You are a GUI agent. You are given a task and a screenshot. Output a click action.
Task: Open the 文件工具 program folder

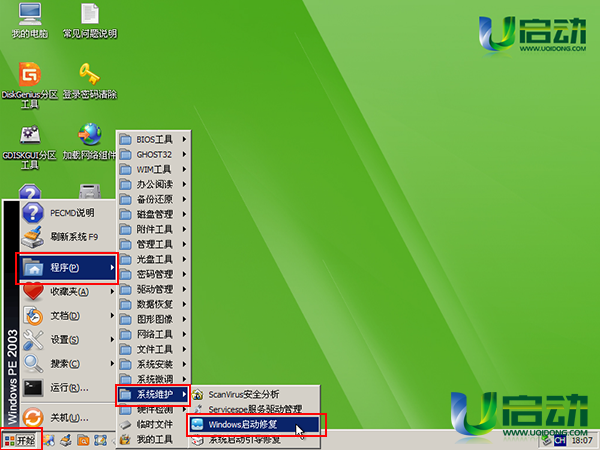154,349
